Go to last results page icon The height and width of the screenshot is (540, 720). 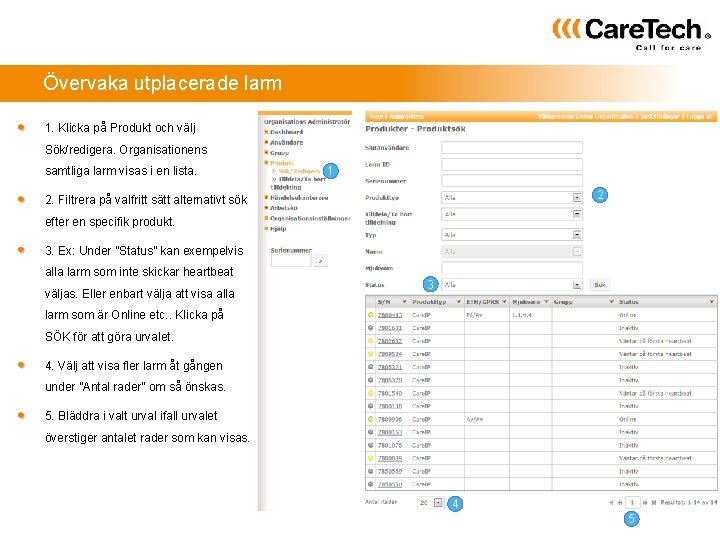654,503
